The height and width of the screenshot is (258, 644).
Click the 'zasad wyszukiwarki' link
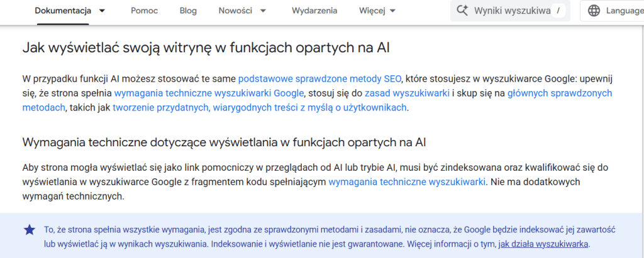coord(407,94)
